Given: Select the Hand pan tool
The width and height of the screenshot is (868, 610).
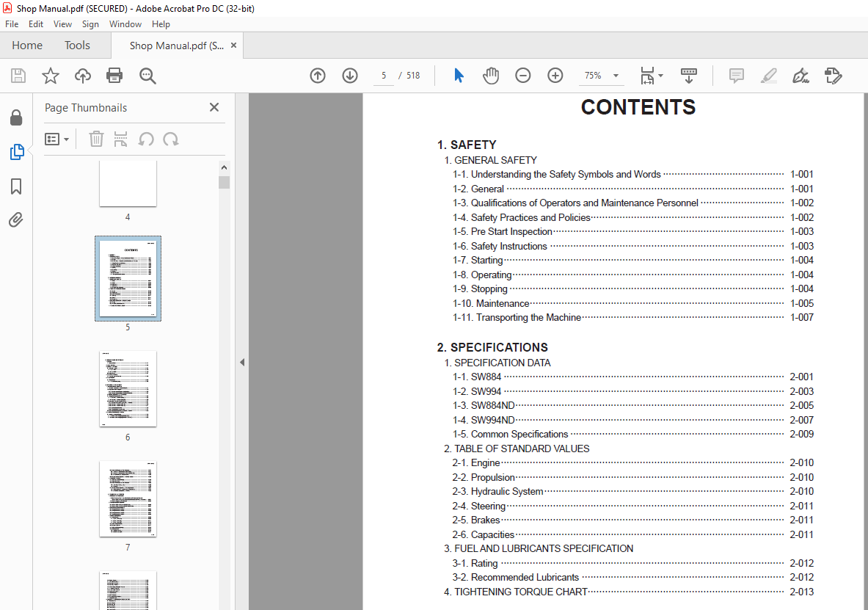Looking at the screenshot, I should point(490,76).
